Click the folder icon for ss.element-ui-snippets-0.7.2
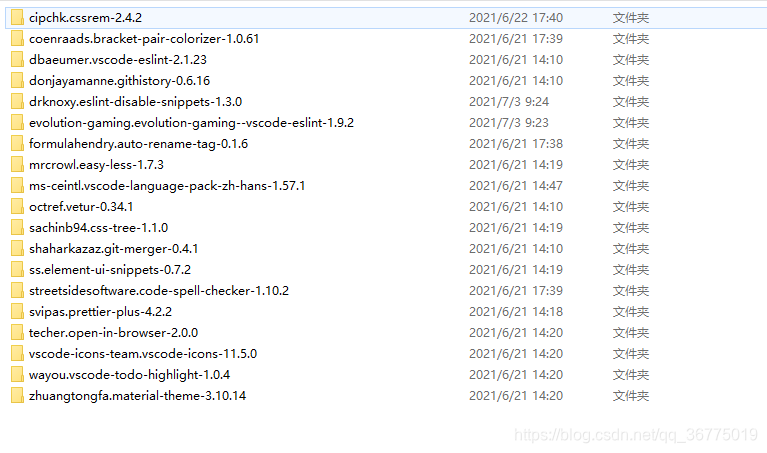Image resolution: width=767 pixels, height=453 pixels. (x=17, y=270)
